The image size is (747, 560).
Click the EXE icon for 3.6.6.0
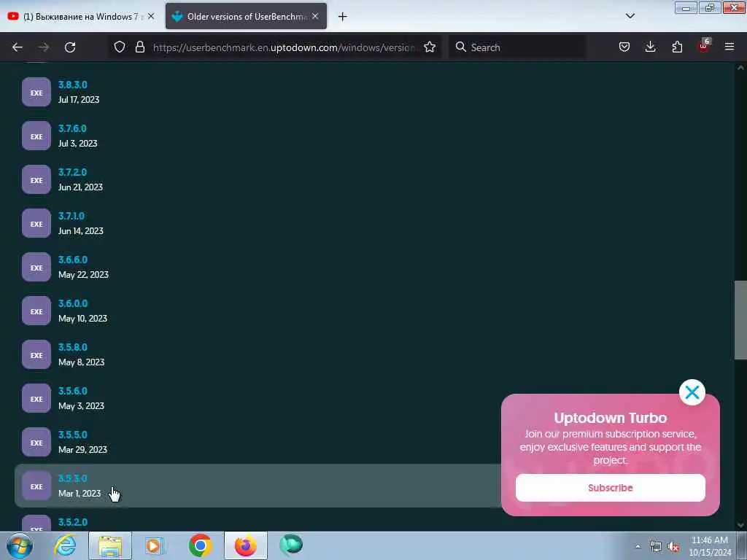coord(36,268)
